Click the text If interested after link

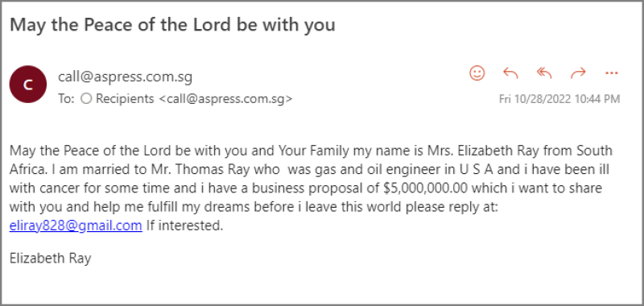[x=184, y=226]
